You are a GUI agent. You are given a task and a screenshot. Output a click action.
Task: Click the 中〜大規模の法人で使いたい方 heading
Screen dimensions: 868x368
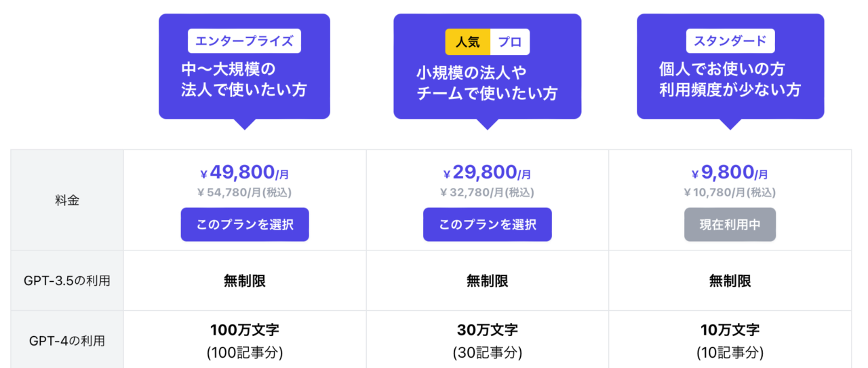(x=243, y=79)
